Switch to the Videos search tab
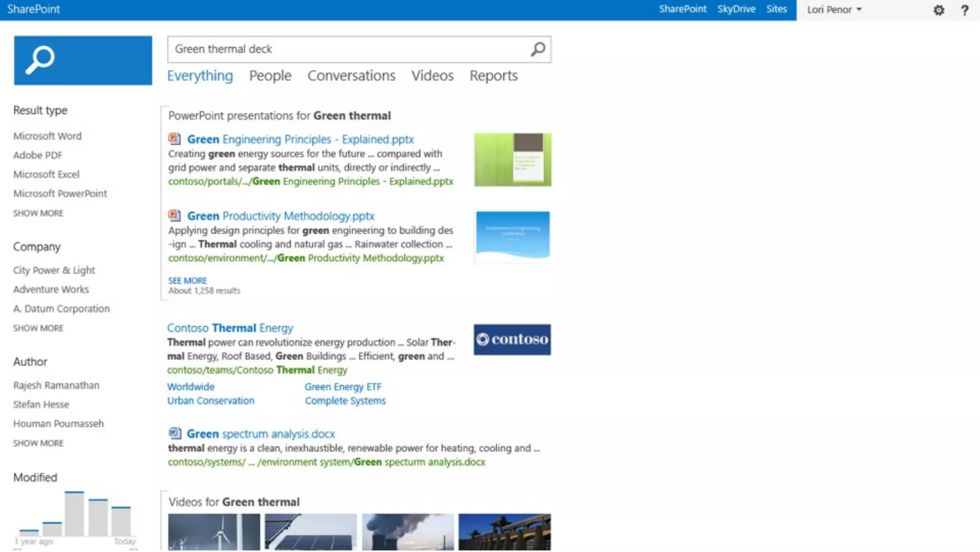Screen dimensions: 980x552 tap(432, 76)
